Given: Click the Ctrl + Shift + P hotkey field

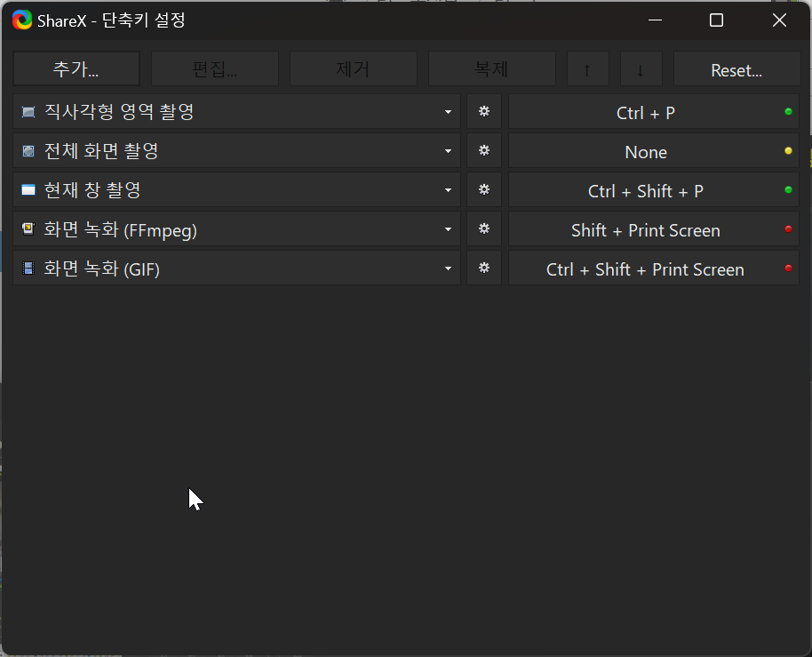Looking at the screenshot, I should [654, 189].
